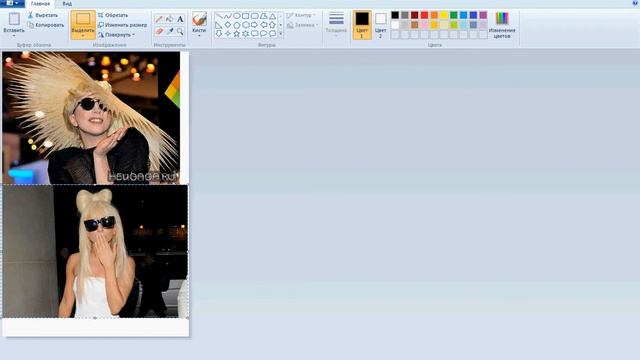This screenshot has width=640, height=360.
Task: Select the Fill with color bucket tool
Action: 169,19
